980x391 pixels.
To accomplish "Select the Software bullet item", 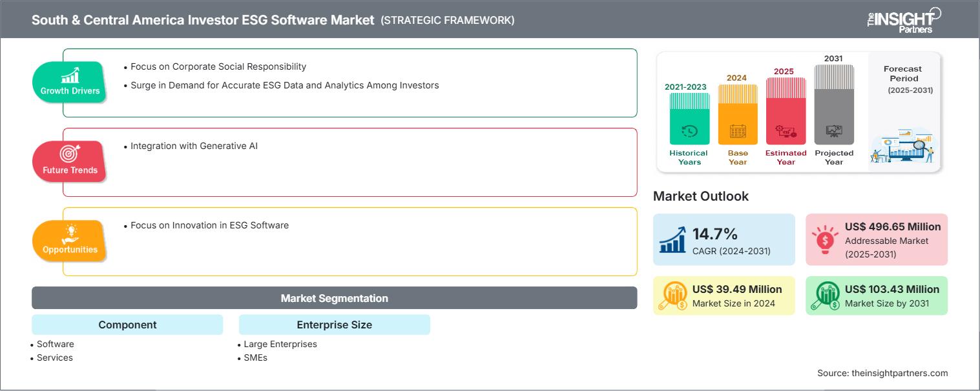I will tap(56, 344).
